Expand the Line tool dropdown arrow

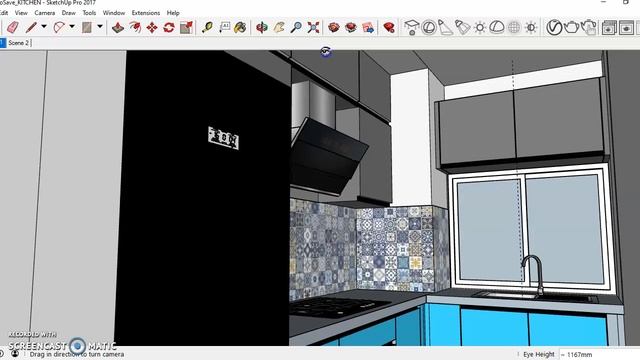pyautogui.click(x=44, y=27)
